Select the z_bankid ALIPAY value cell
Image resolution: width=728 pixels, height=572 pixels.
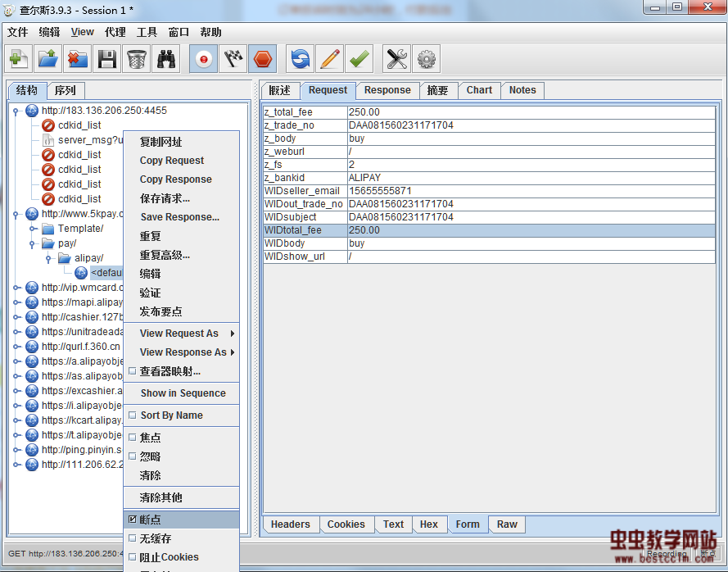pyautogui.click(x=531, y=178)
